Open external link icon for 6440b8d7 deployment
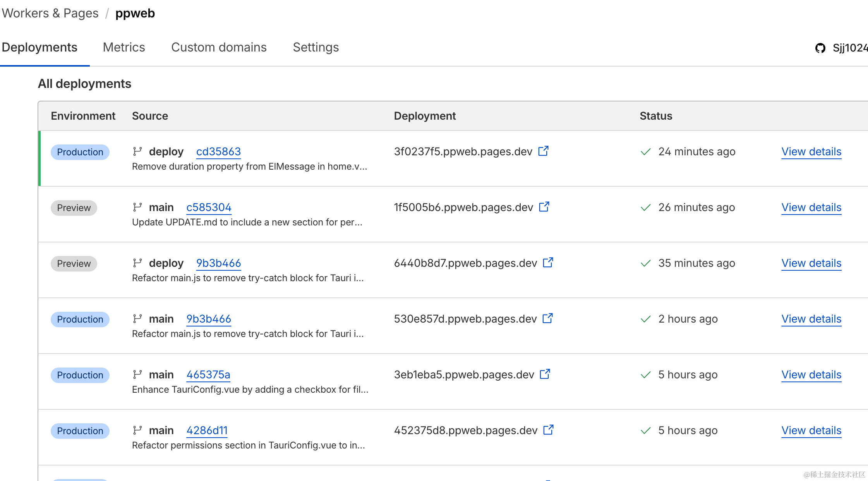Viewport: 868px width, 481px height. pyautogui.click(x=548, y=263)
